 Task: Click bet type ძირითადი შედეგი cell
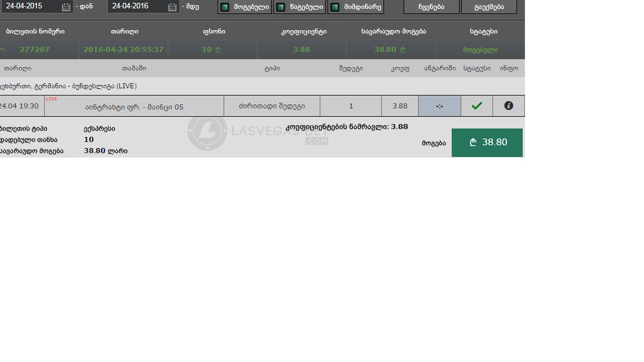(272, 106)
